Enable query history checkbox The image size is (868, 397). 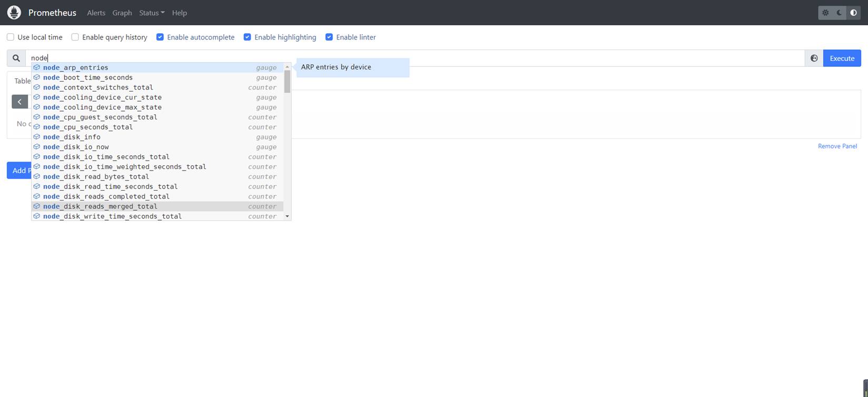click(75, 37)
